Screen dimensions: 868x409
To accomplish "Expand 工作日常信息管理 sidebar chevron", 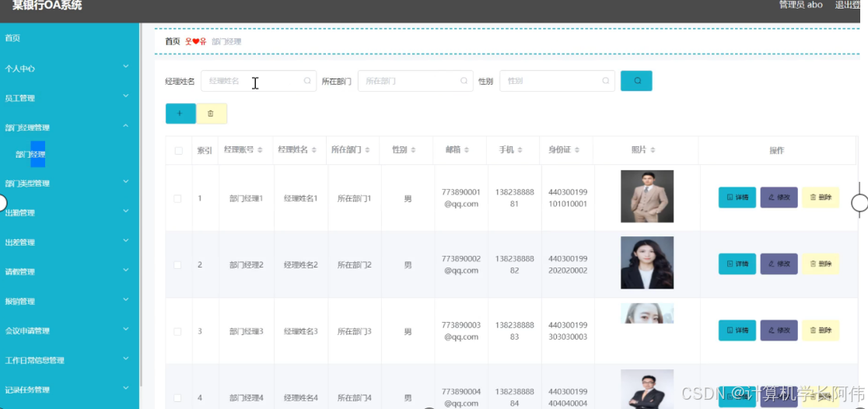I will (126, 358).
